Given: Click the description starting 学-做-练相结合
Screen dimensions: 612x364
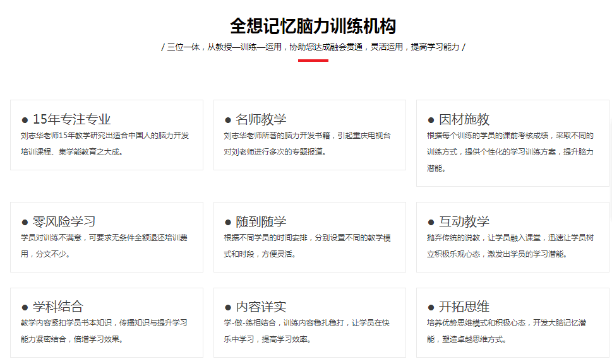Looking at the screenshot, I should tap(307, 331).
